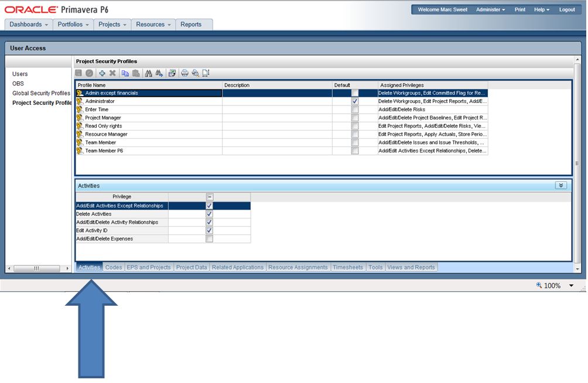Image resolution: width=588 pixels, height=383 pixels.
Task: Add a new profile with plus icon
Action: pyautogui.click(x=102, y=73)
